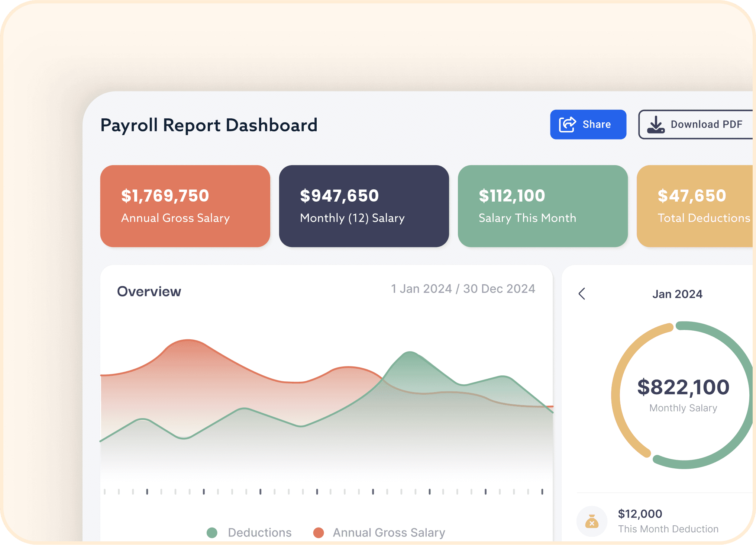This screenshot has width=756, height=545.
Task: Click the Annual Gross Salary legend label
Action: 389,533
